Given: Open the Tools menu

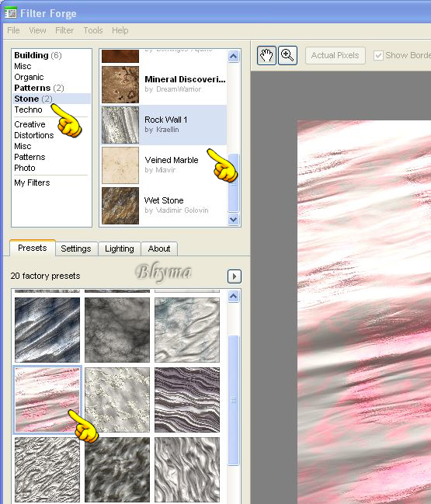Looking at the screenshot, I should click(x=93, y=30).
